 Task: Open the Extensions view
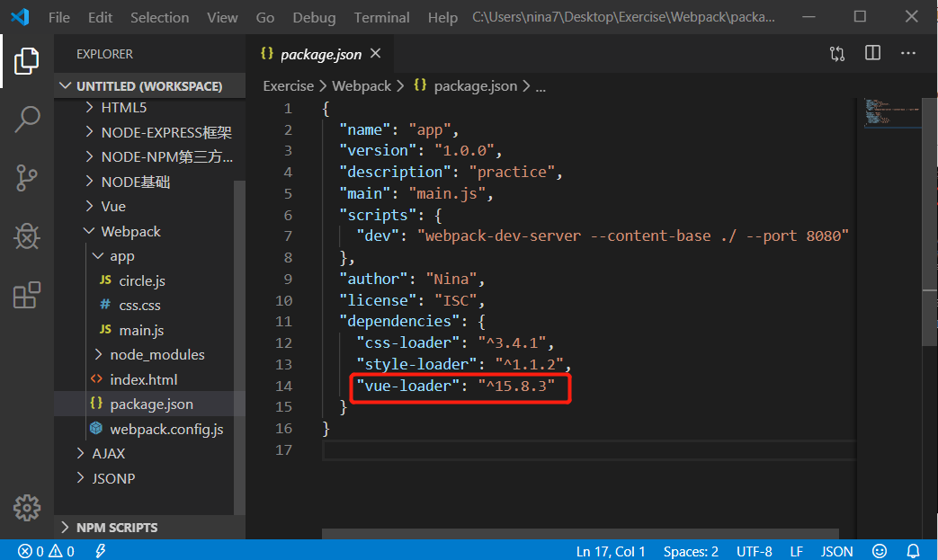tap(26, 295)
